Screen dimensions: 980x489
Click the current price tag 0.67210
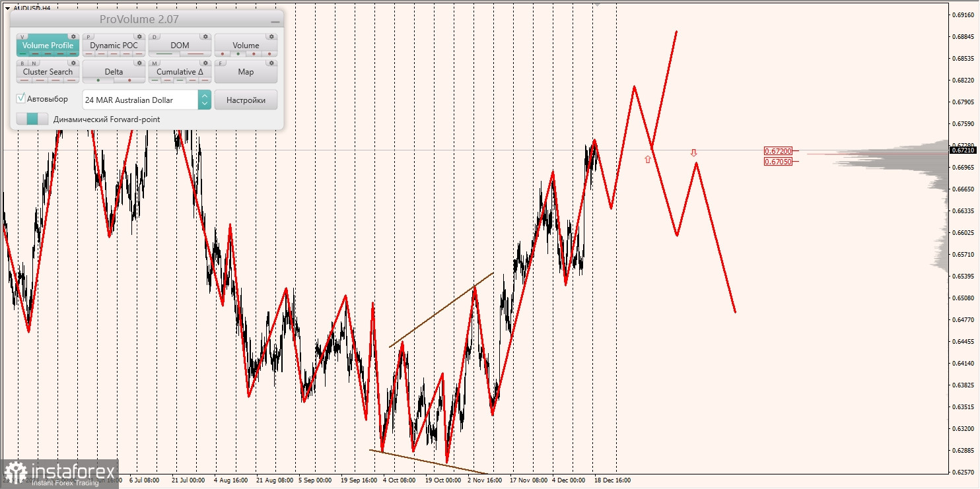(963, 150)
